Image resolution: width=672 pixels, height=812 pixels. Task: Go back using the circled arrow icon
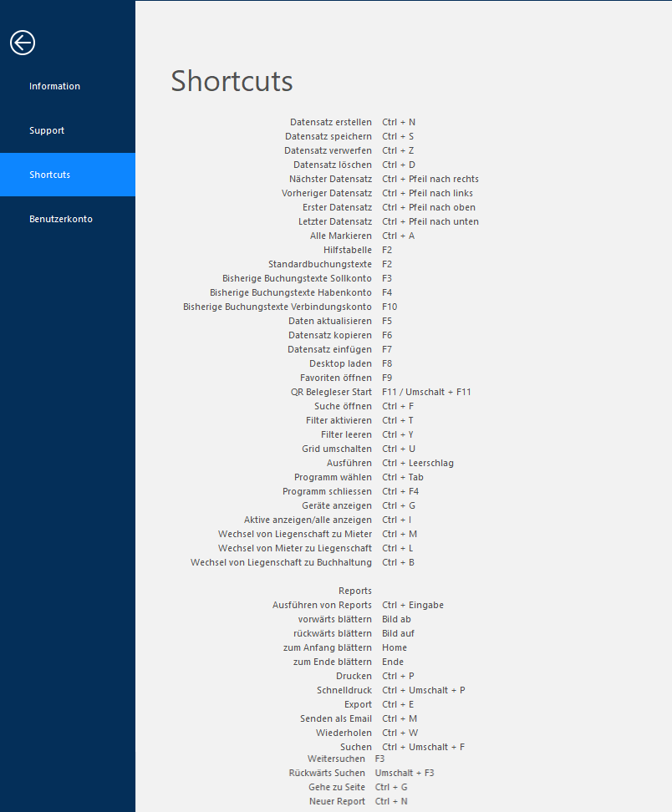(23, 43)
